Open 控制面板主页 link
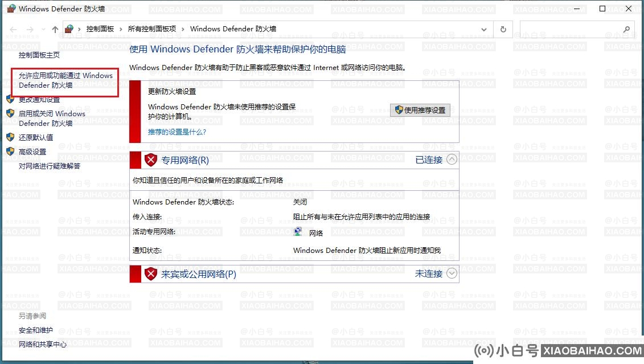The image size is (644, 364). [x=39, y=55]
